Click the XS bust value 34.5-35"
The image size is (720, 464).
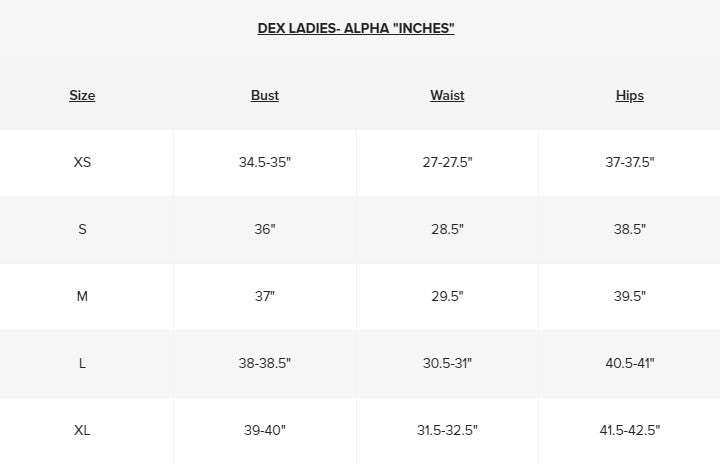[265, 162]
